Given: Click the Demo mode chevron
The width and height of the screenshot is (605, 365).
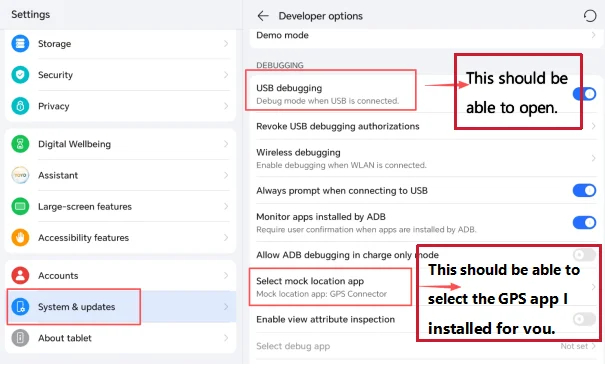Looking at the screenshot, I should 593,35.
